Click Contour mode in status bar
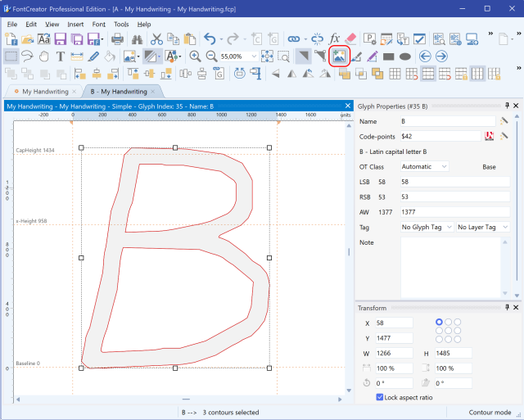The height and width of the screenshot is (420, 524). (490, 413)
